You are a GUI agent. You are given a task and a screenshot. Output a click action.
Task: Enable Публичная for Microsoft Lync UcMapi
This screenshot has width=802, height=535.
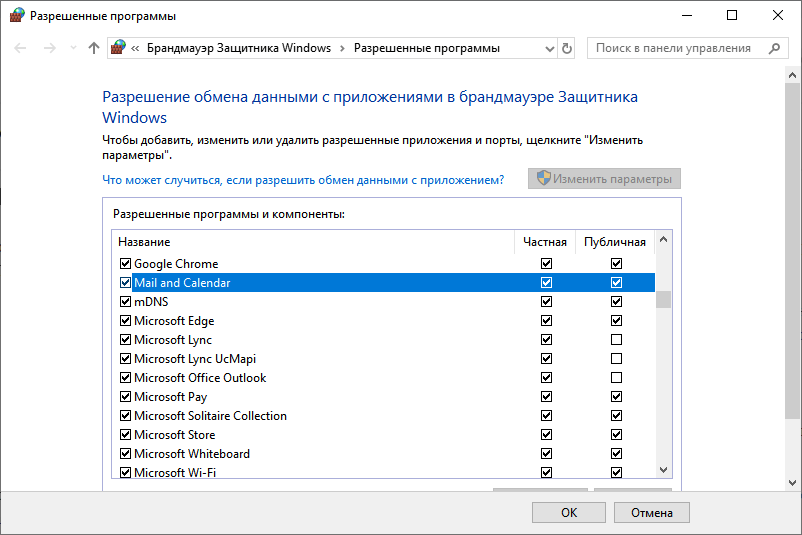tap(616, 359)
